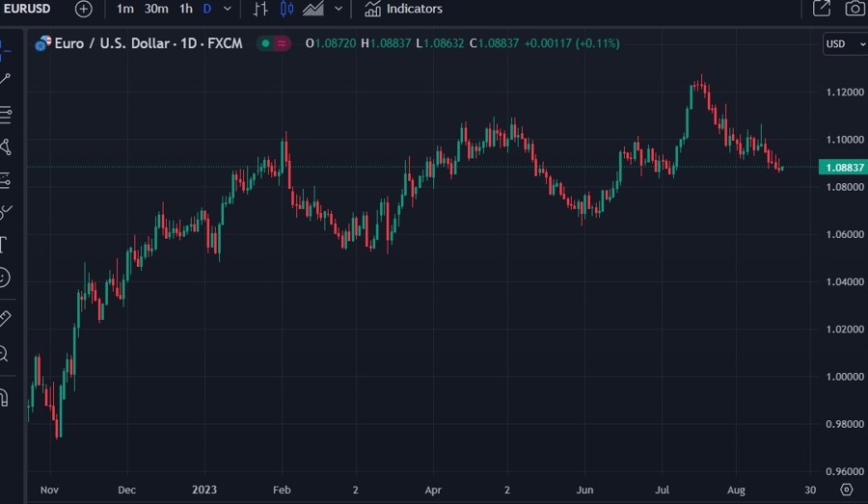
Task: Pick the ruler measure tool
Action: point(4,318)
